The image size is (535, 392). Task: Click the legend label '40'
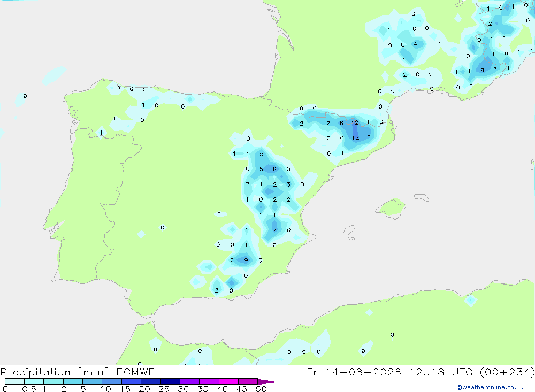[x=223, y=389]
